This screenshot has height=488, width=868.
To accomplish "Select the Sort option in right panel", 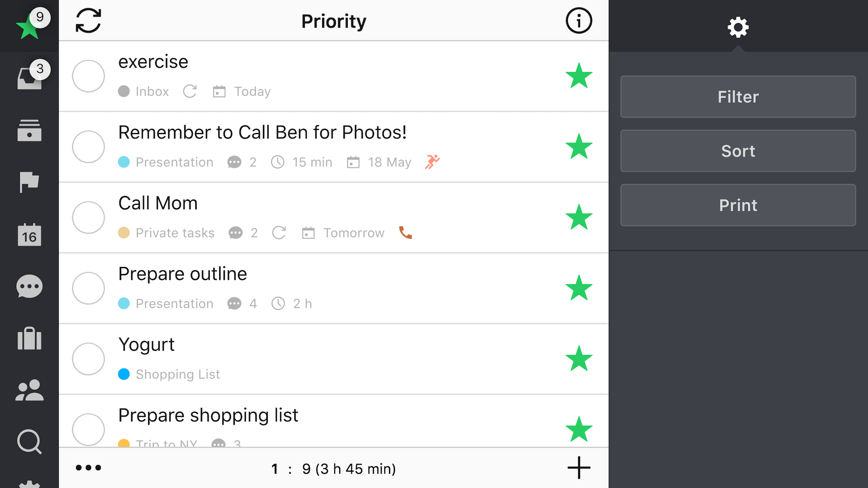I will pyautogui.click(x=738, y=151).
